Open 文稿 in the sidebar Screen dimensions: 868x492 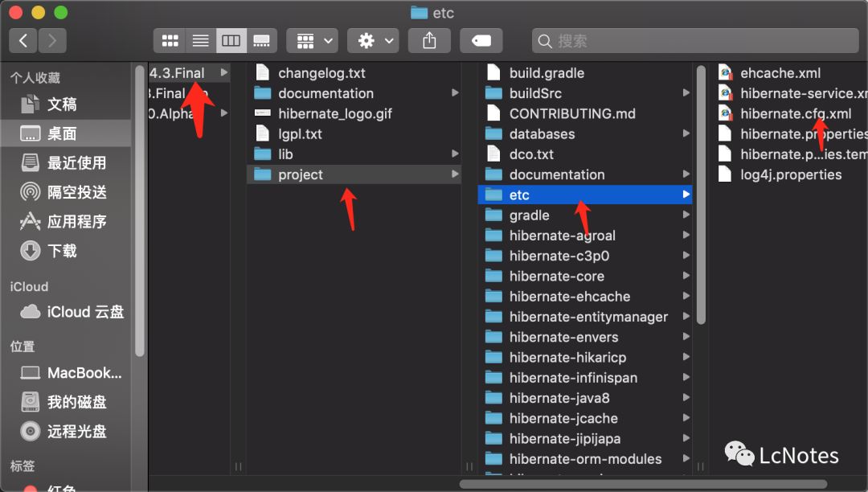click(67, 104)
